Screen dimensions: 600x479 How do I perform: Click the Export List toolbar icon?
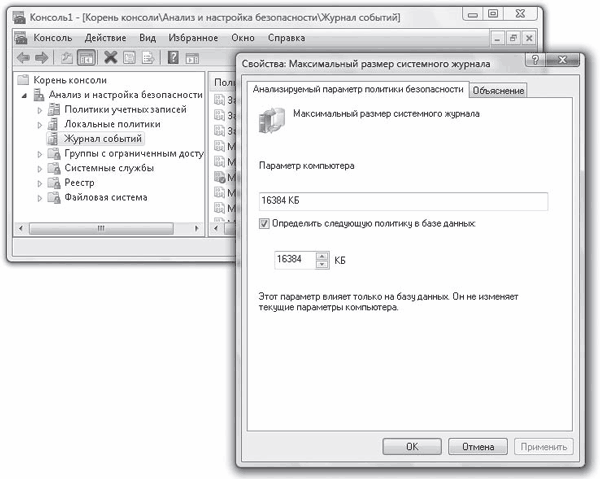[148, 58]
